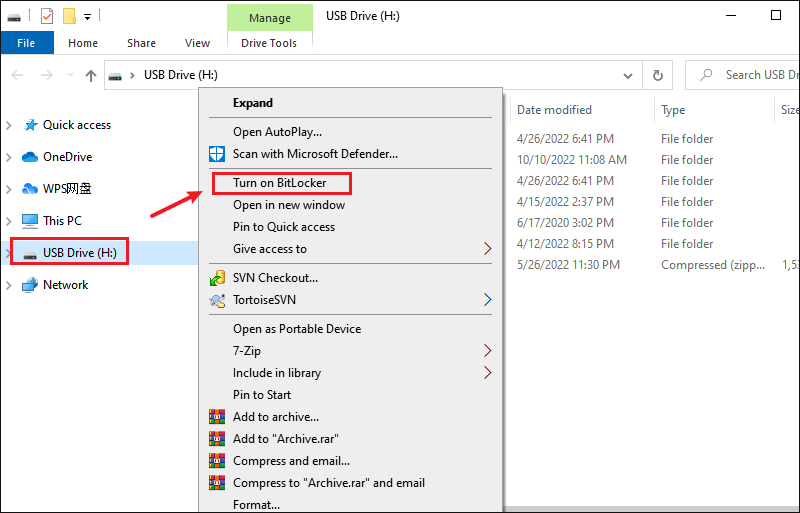Click the New folder quick access icon
800x513 pixels.
[69, 16]
